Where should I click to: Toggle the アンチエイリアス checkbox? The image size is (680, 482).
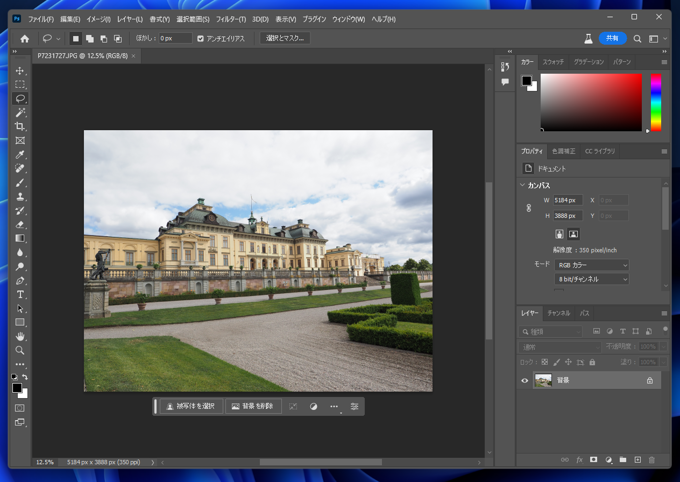(201, 39)
